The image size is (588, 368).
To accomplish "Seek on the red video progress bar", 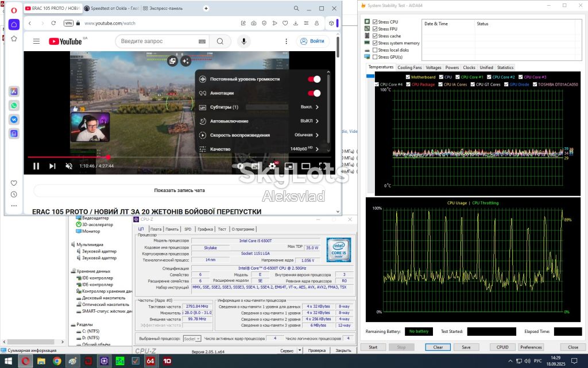I will pyautogui.click(x=179, y=157).
